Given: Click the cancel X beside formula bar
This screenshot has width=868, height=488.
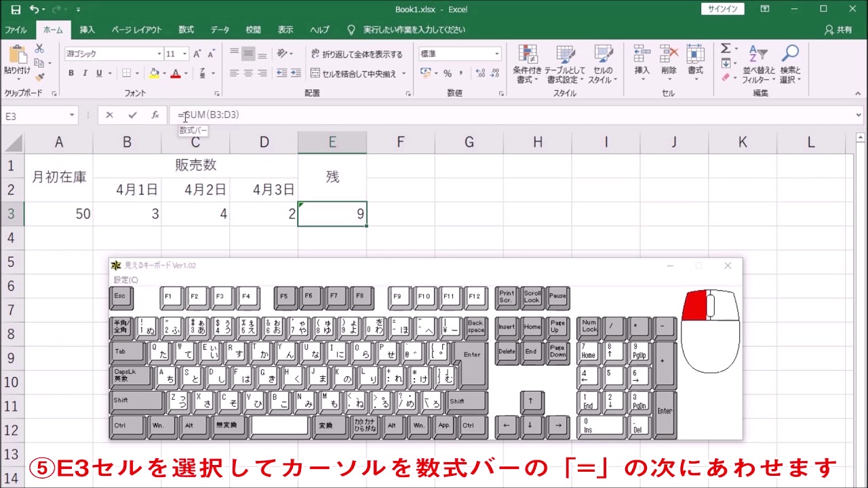Looking at the screenshot, I should tap(109, 115).
